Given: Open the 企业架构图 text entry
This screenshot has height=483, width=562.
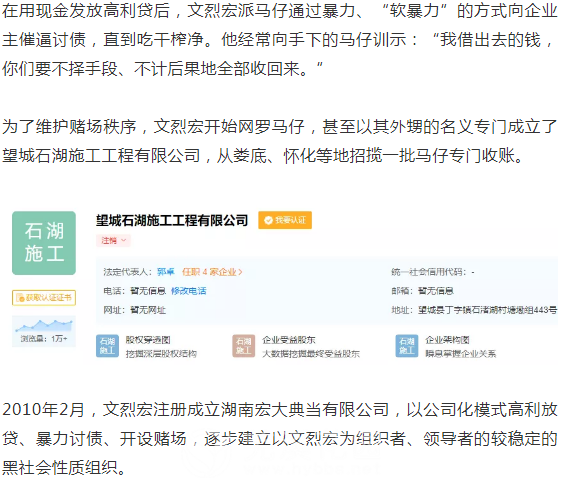Looking at the screenshot, I should (x=447, y=340).
